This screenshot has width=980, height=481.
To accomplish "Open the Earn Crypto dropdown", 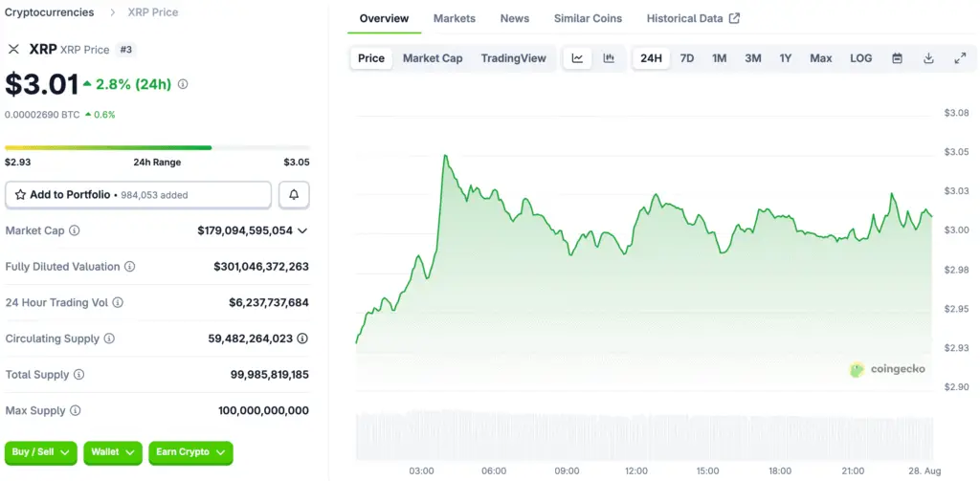I will click(190, 452).
